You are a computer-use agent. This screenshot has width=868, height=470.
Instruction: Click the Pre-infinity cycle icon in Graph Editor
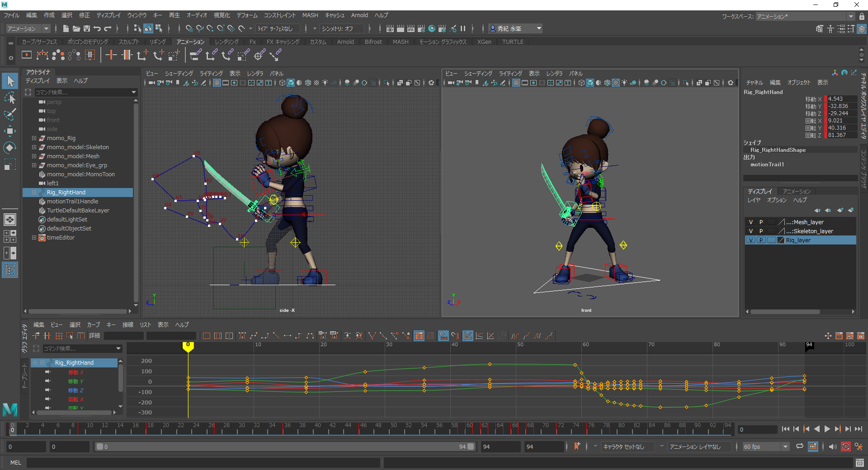pyautogui.click(x=515, y=336)
